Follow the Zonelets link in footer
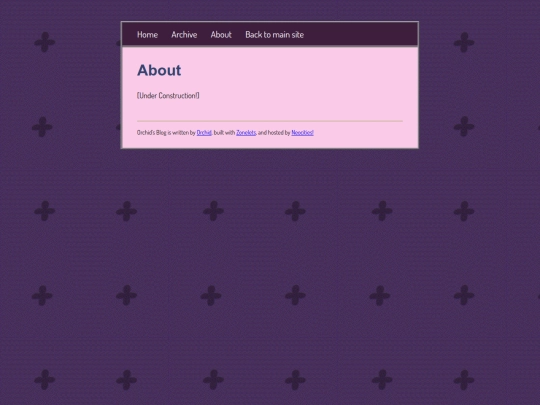This screenshot has width=540, height=405. pyautogui.click(x=246, y=133)
